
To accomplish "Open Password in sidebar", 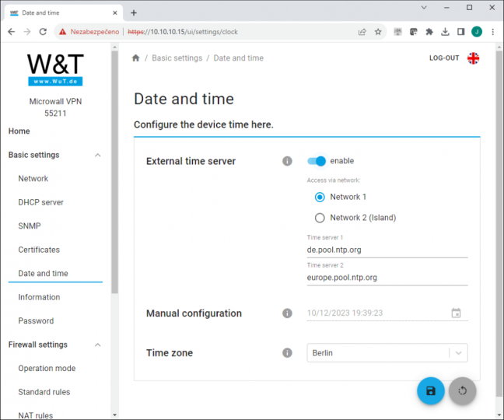I will pyautogui.click(x=36, y=320).
